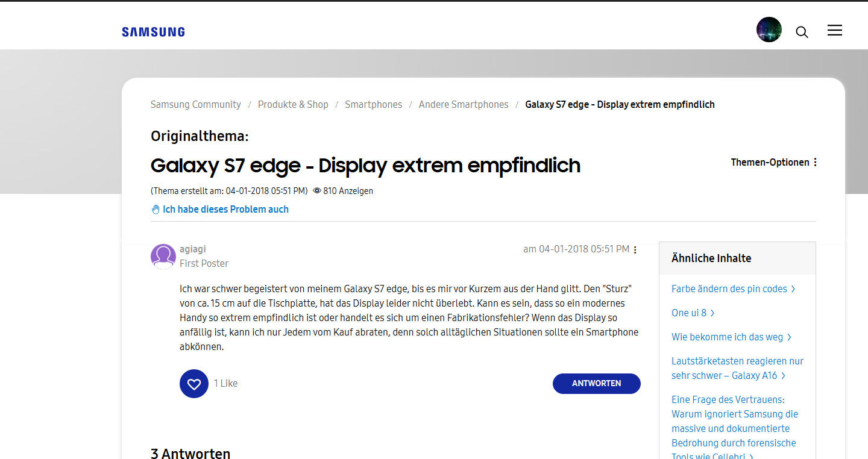Open the hamburger navigation menu
The width and height of the screenshot is (868, 459).
pyautogui.click(x=834, y=30)
